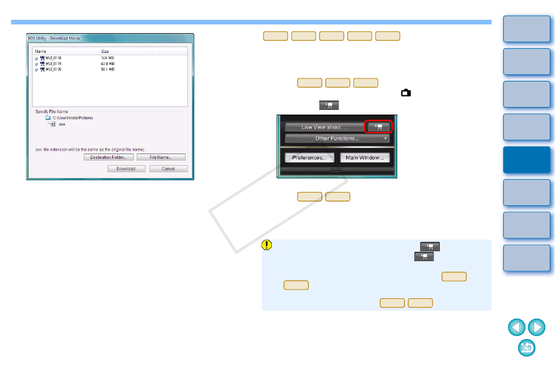The height and width of the screenshot is (392, 555).
Task: Uncheck the MVI_0119 movie checkbox
Action: (x=37, y=65)
